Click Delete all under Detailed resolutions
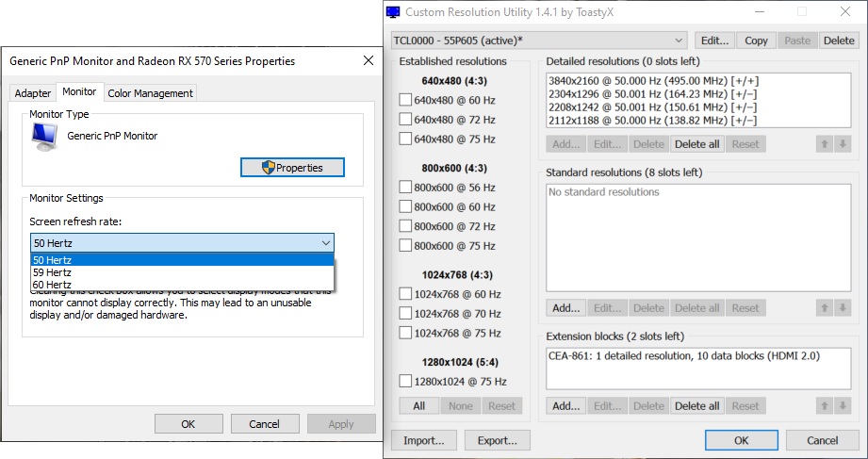 tap(697, 144)
